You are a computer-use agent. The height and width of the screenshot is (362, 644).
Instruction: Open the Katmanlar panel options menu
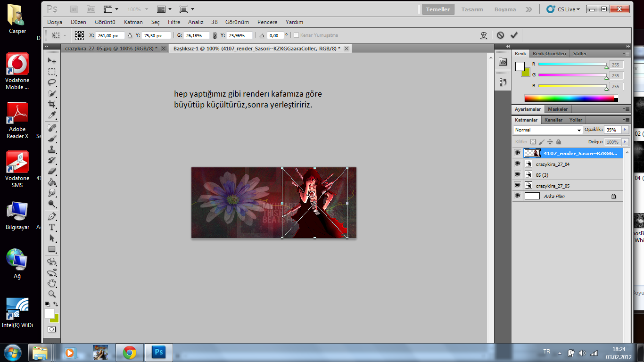(626, 120)
